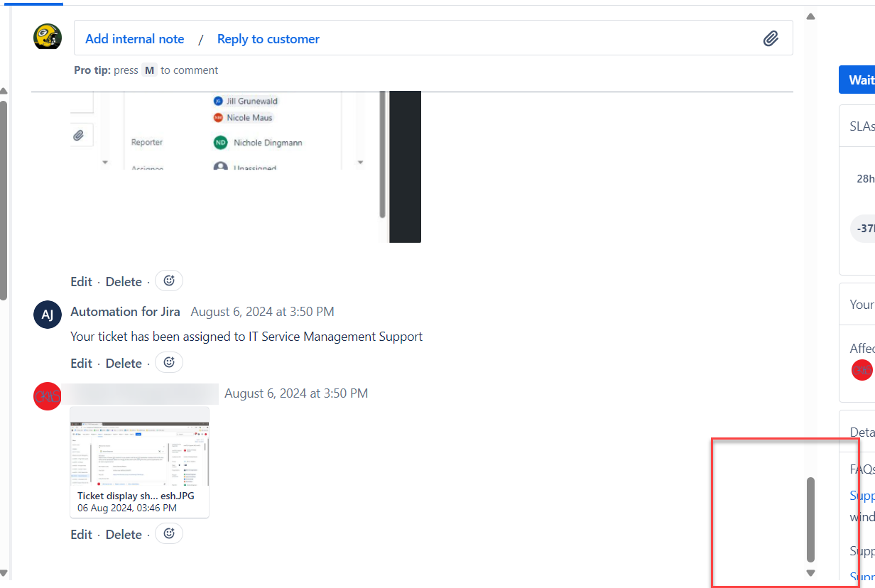875x588 pixels.
Task: Edit the Automation for Jira comment
Action: click(x=81, y=363)
